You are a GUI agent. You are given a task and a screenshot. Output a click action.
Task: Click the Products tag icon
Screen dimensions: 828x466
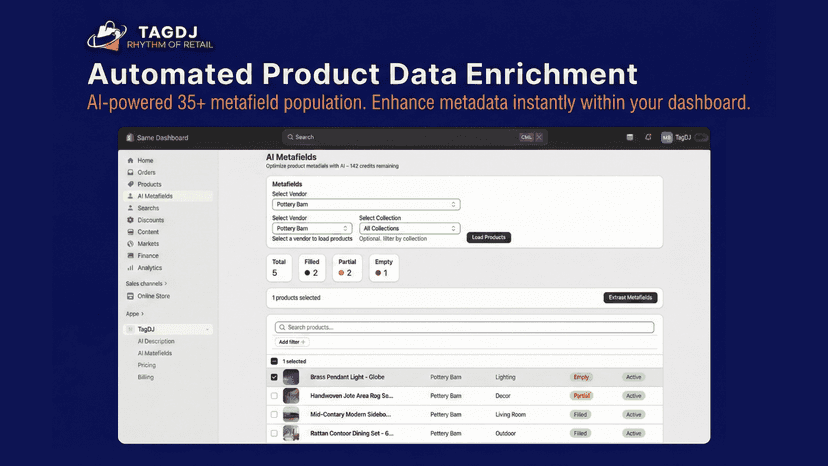[x=130, y=184]
